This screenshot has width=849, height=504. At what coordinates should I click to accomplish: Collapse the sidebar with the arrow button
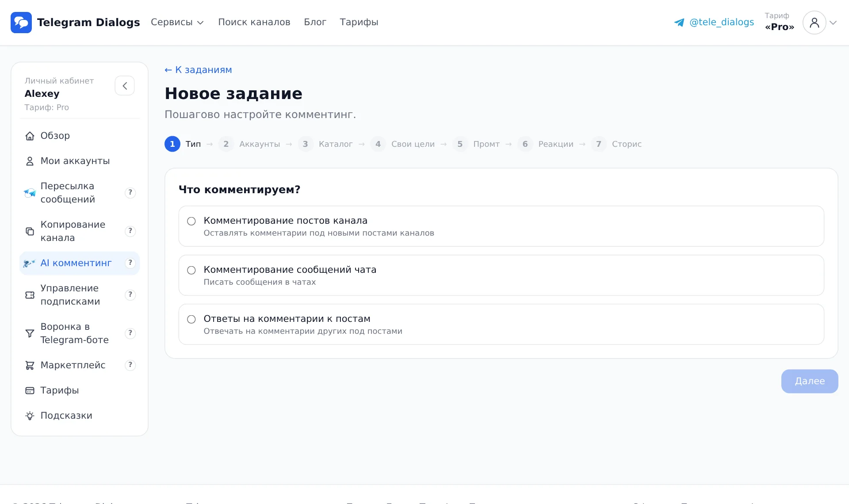coord(125,86)
